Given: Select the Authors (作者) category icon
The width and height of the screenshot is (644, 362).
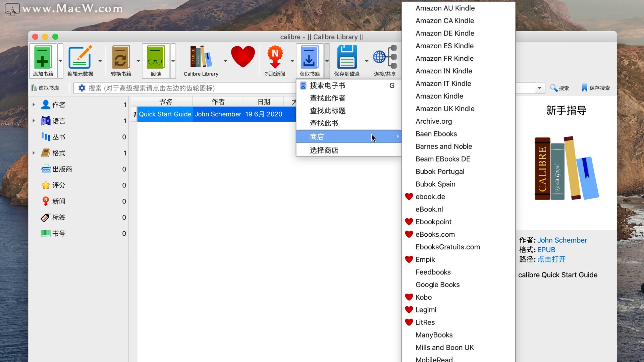Looking at the screenshot, I should pyautogui.click(x=46, y=105).
